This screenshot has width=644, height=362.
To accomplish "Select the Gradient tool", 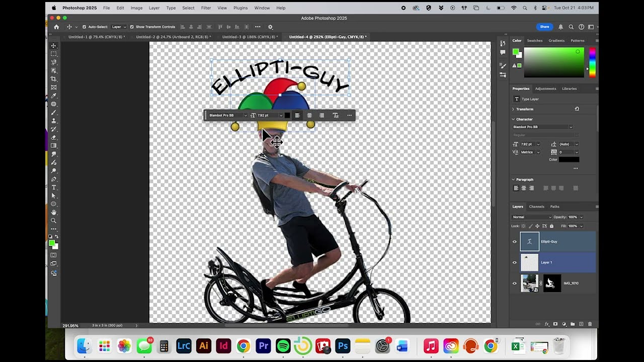I will (x=53, y=146).
